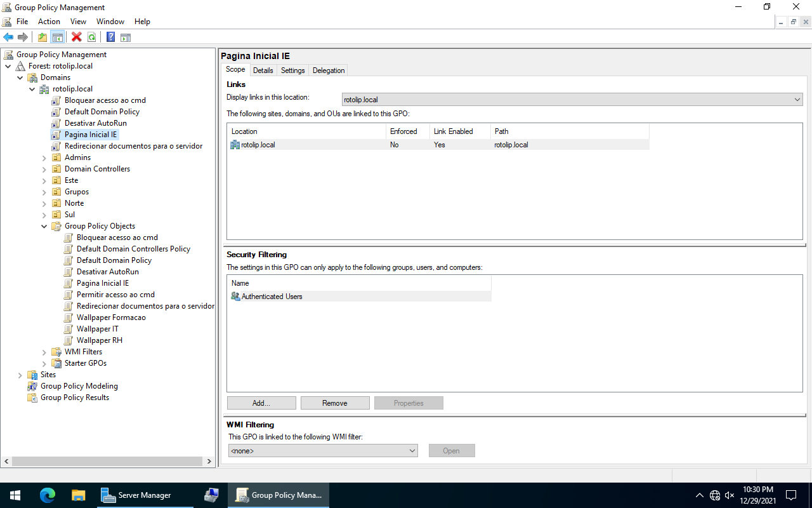Click the Remove button
The width and height of the screenshot is (812, 508).
(335, 403)
